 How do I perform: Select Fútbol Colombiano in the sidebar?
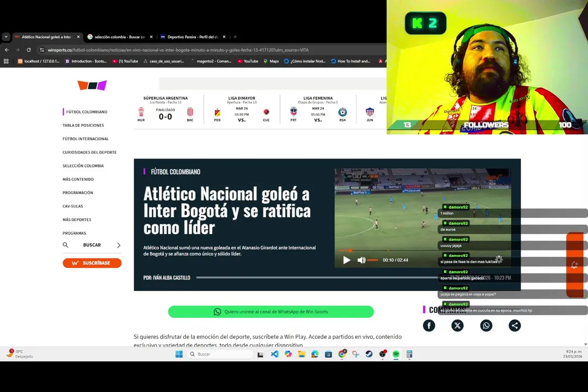point(87,112)
